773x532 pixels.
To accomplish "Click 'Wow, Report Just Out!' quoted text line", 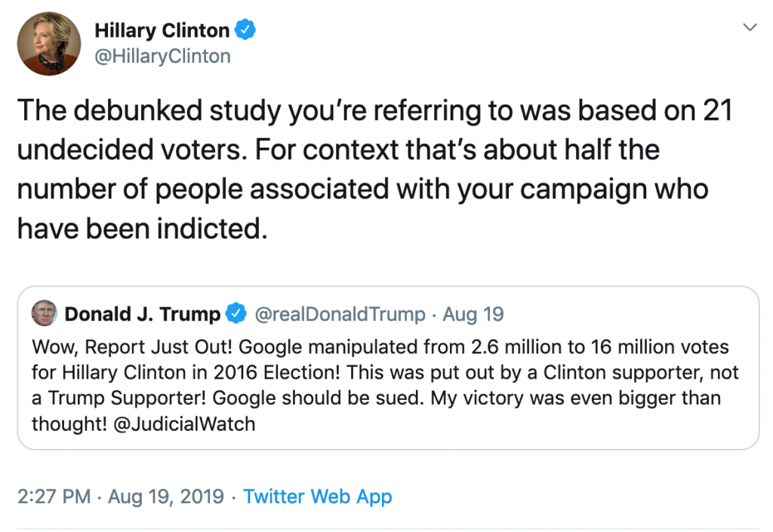I will pos(132,347).
